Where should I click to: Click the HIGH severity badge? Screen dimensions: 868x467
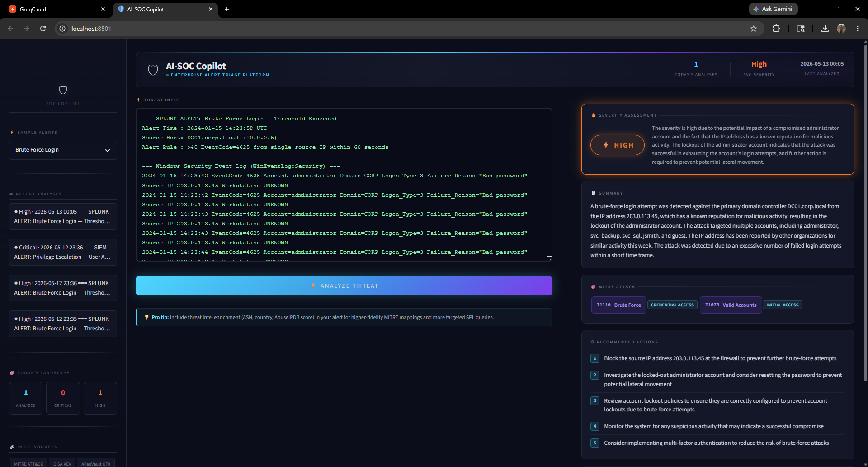pyautogui.click(x=618, y=145)
